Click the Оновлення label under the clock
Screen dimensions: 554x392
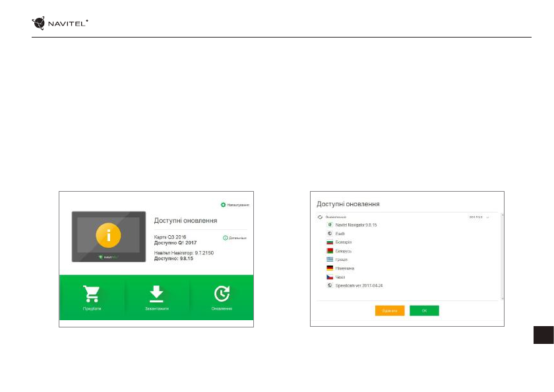(x=222, y=309)
